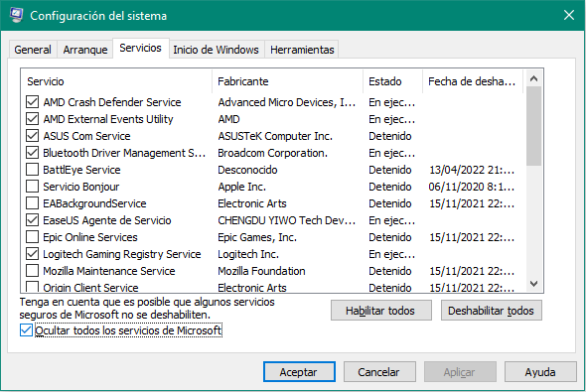Sort by Fecha de deshabilitación column header

tap(473, 81)
